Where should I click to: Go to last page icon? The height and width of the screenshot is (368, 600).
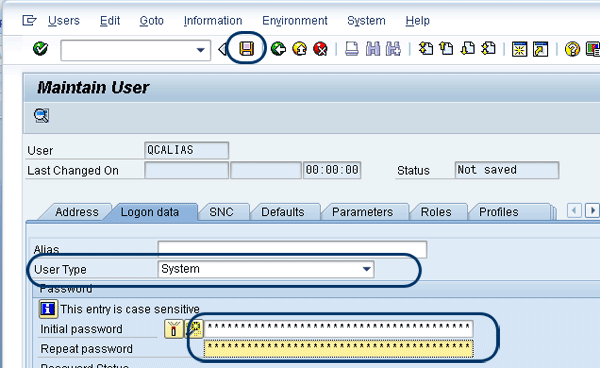point(489,49)
